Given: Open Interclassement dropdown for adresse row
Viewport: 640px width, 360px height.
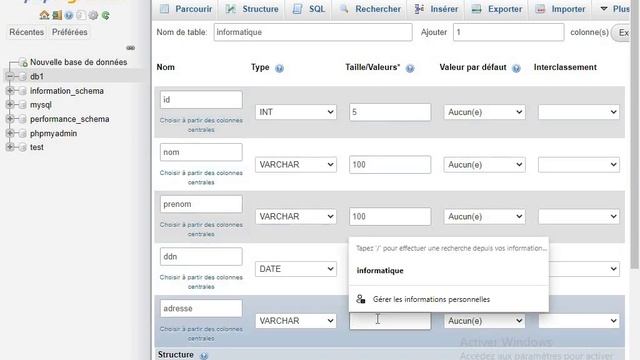Looking at the screenshot, I should point(579,321).
